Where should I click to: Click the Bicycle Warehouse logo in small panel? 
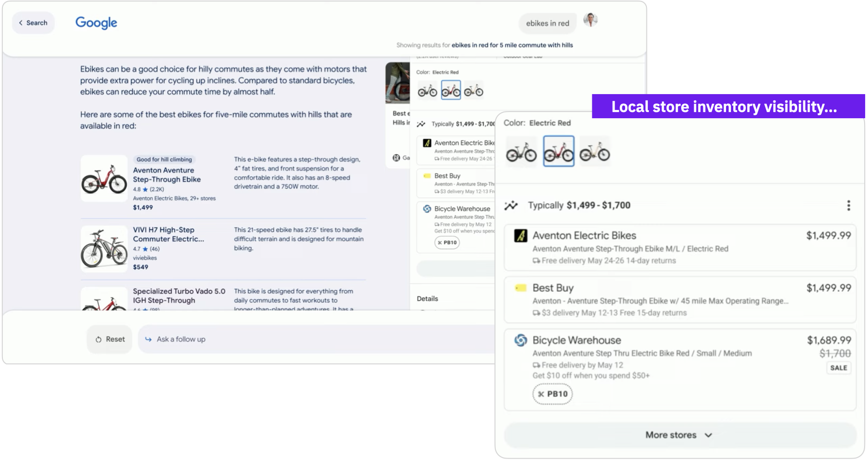click(x=427, y=209)
